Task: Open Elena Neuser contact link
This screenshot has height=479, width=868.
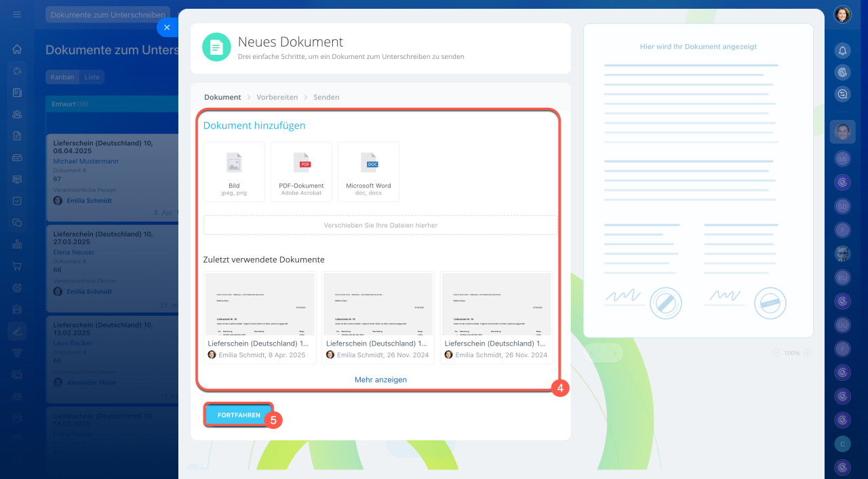Action: (74, 252)
